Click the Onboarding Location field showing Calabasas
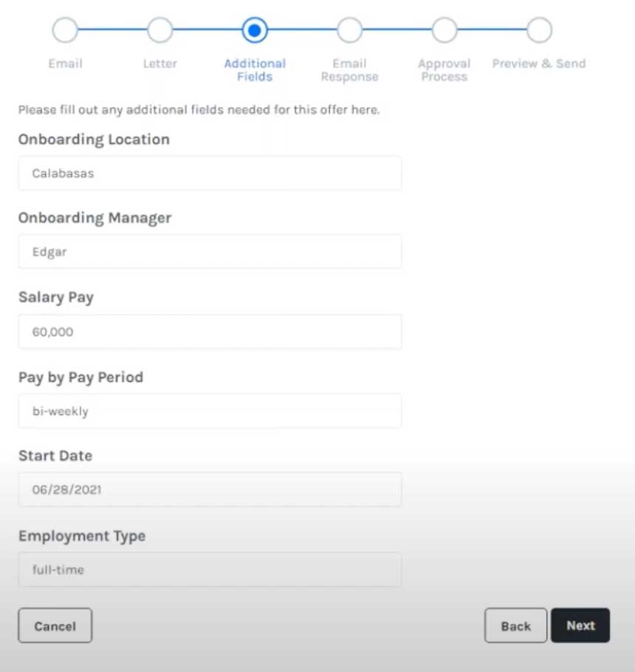 point(210,174)
